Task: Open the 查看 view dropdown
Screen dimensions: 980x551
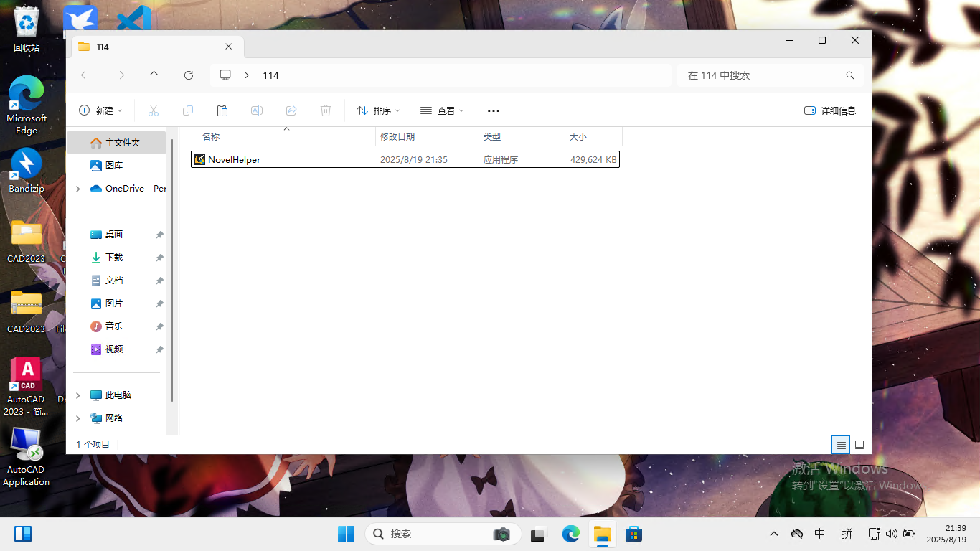Action: pyautogui.click(x=442, y=110)
